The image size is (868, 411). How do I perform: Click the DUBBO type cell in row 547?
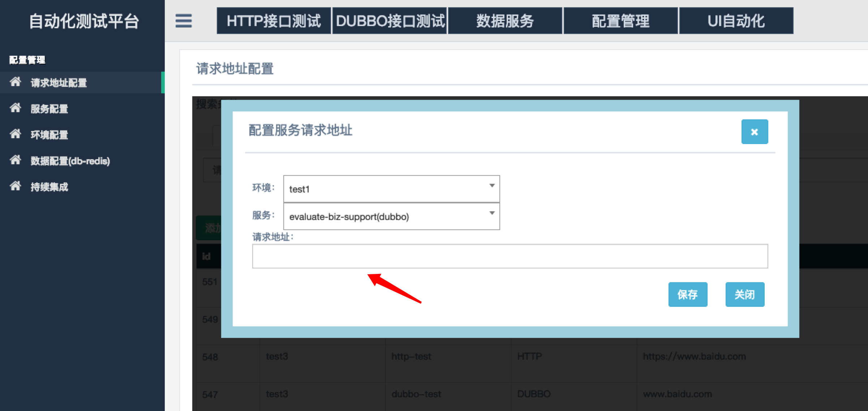coord(534,394)
